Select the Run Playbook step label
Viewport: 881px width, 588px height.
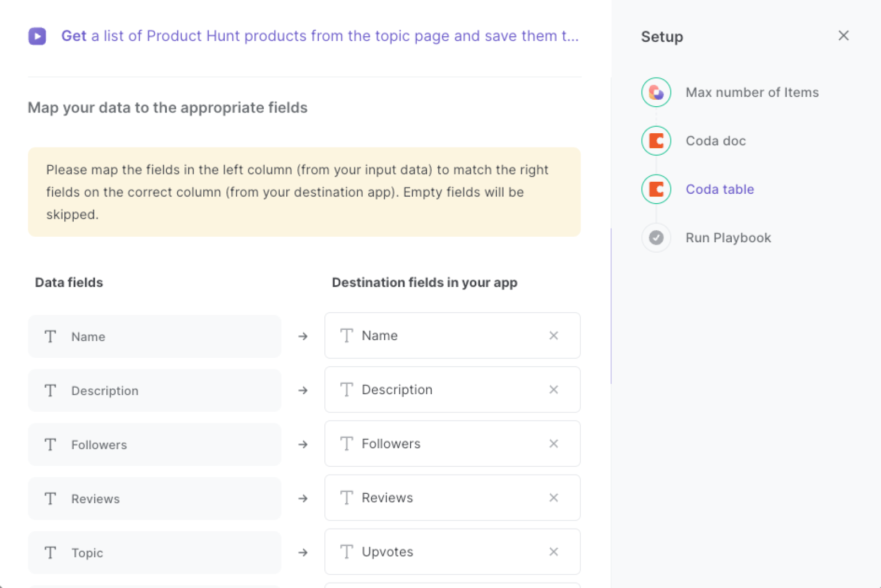point(728,238)
